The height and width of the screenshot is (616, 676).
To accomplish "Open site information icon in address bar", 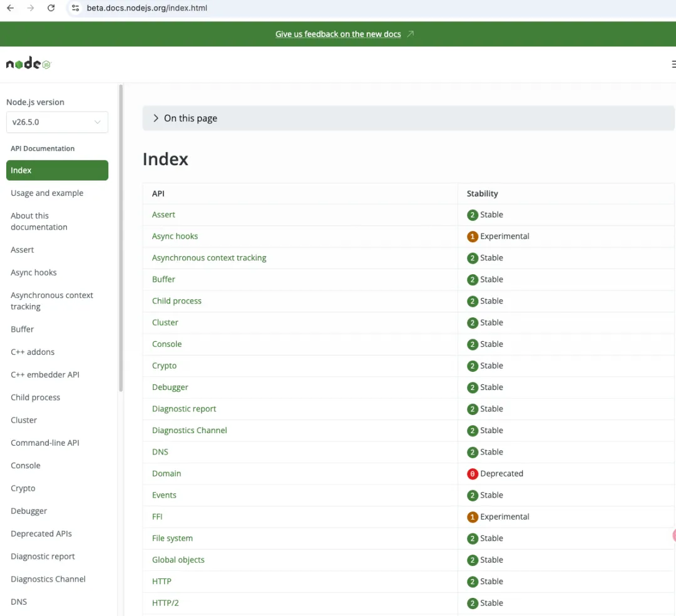I will tap(76, 8).
